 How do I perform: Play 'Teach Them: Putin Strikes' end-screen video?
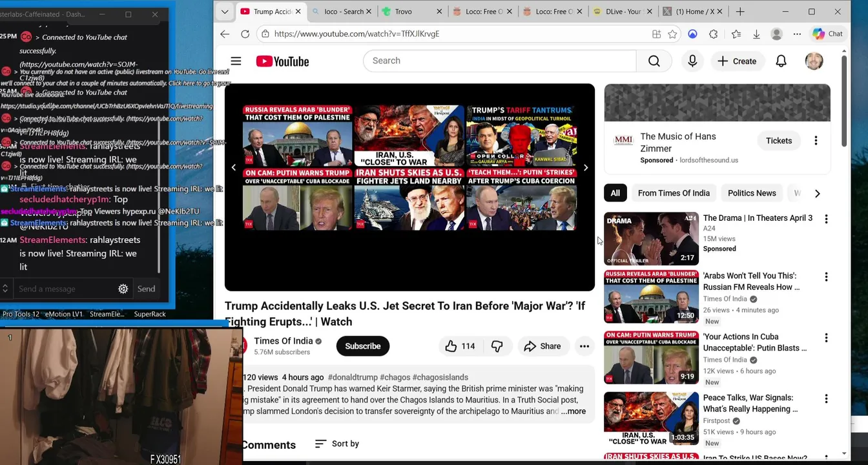[x=521, y=199]
